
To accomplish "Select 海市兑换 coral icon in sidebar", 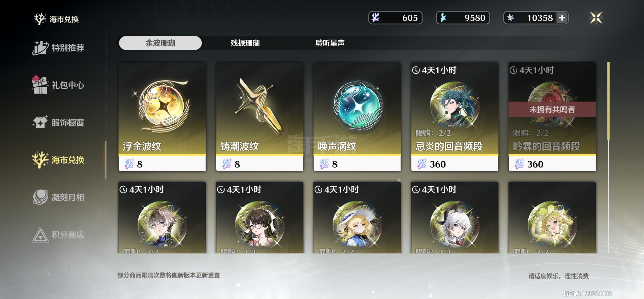I will pyautogui.click(x=40, y=160).
